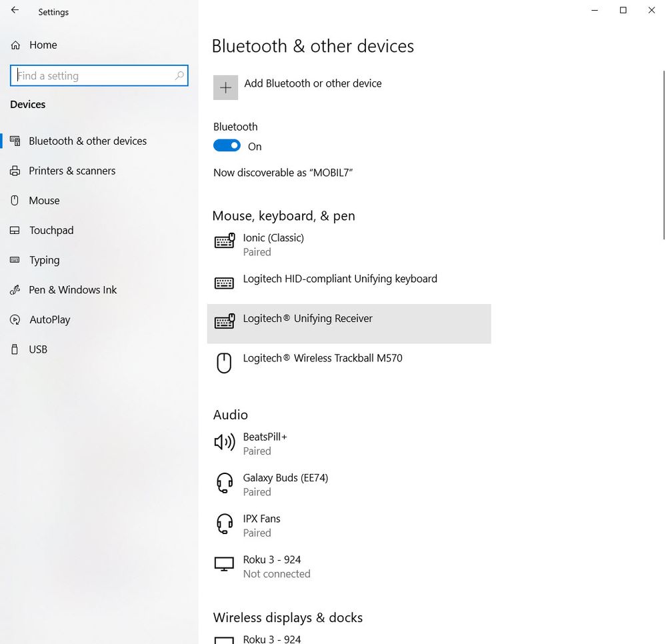Click the Audio section heading
The height and width of the screenshot is (644, 666).
[x=230, y=415]
